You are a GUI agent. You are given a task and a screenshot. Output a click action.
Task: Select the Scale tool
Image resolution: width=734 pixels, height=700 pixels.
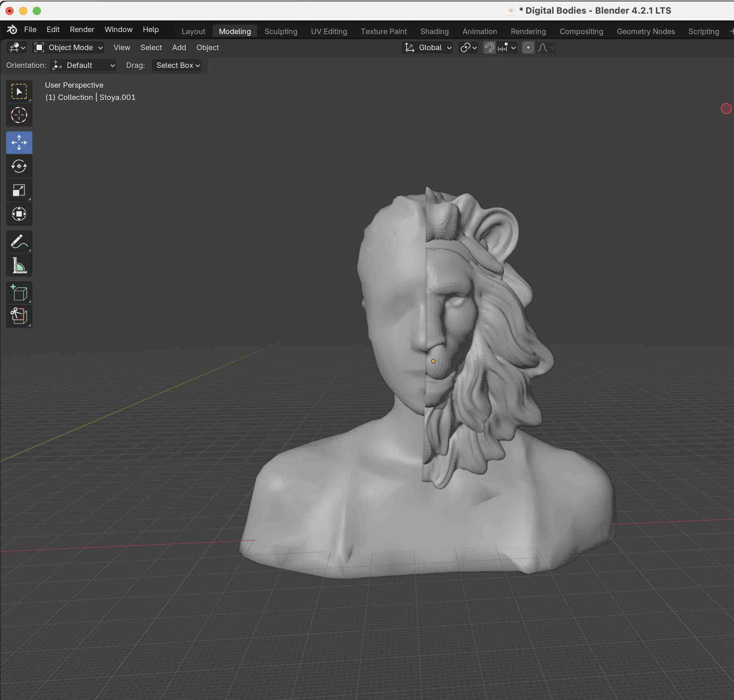pyautogui.click(x=19, y=190)
